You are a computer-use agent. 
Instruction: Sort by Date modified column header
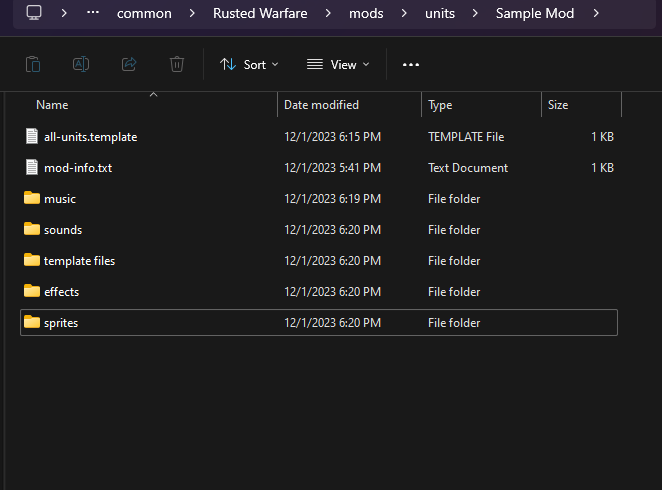[321, 105]
